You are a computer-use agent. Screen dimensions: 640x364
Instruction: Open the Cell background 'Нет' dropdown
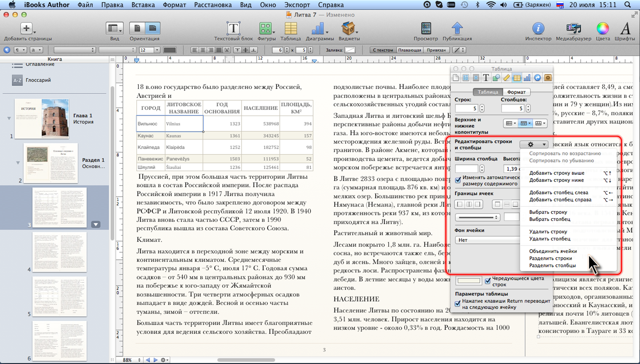487,240
